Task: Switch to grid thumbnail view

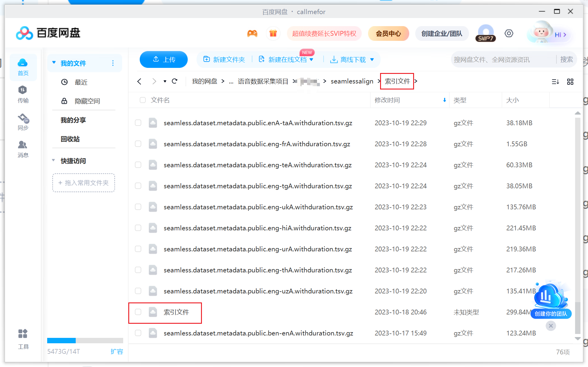Action: tap(570, 82)
